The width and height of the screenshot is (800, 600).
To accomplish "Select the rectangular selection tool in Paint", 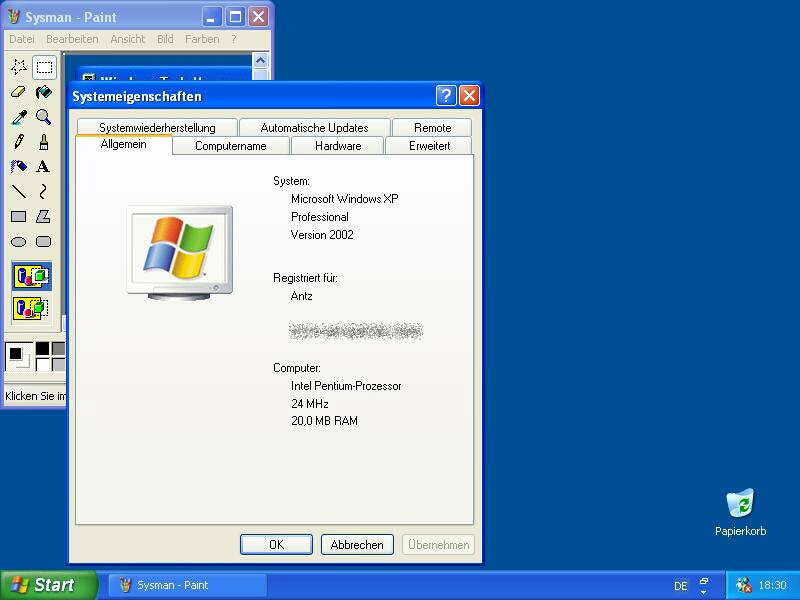I will (44, 67).
